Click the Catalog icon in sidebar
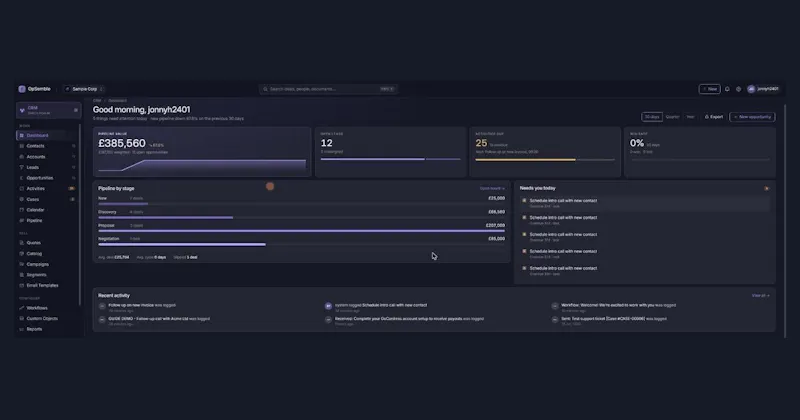 coord(21,254)
